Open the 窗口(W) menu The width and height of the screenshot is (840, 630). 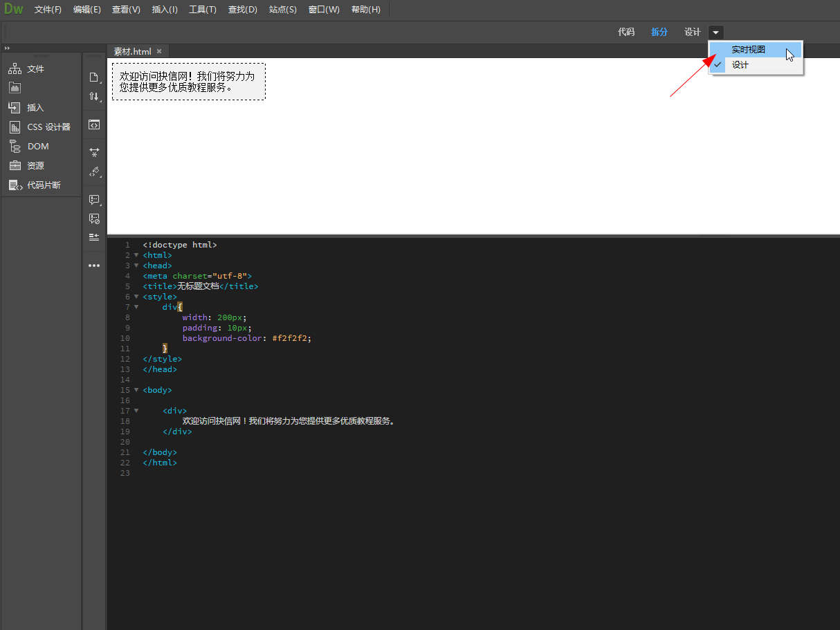[324, 10]
